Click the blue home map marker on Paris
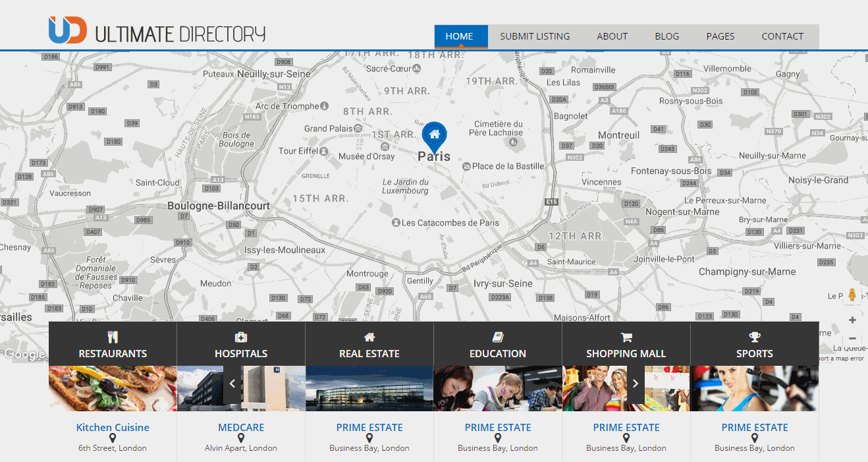 [x=434, y=136]
